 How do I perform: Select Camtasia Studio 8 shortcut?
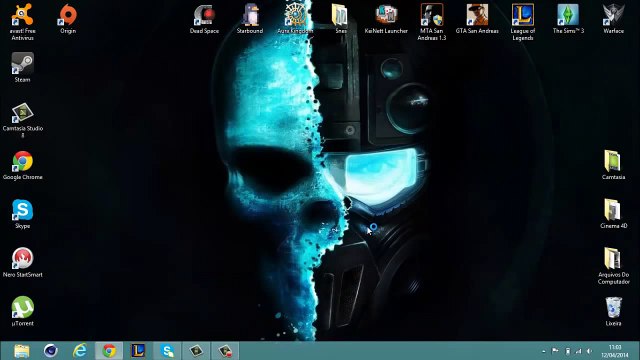pyautogui.click(x=22, y=120)
